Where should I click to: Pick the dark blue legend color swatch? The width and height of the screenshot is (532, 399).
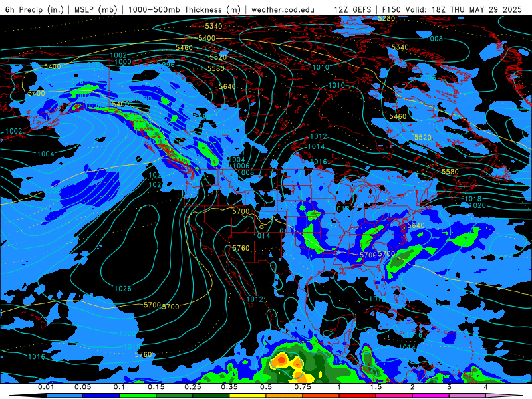(x=101, y=396)
